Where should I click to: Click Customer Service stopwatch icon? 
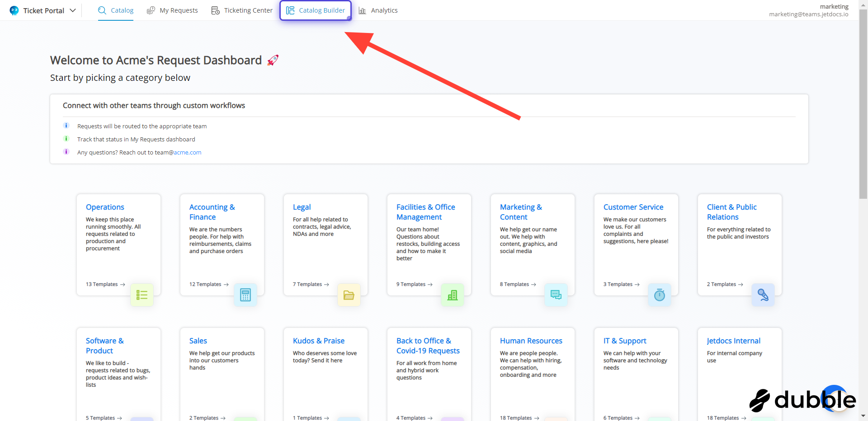(x=660, y=295)
